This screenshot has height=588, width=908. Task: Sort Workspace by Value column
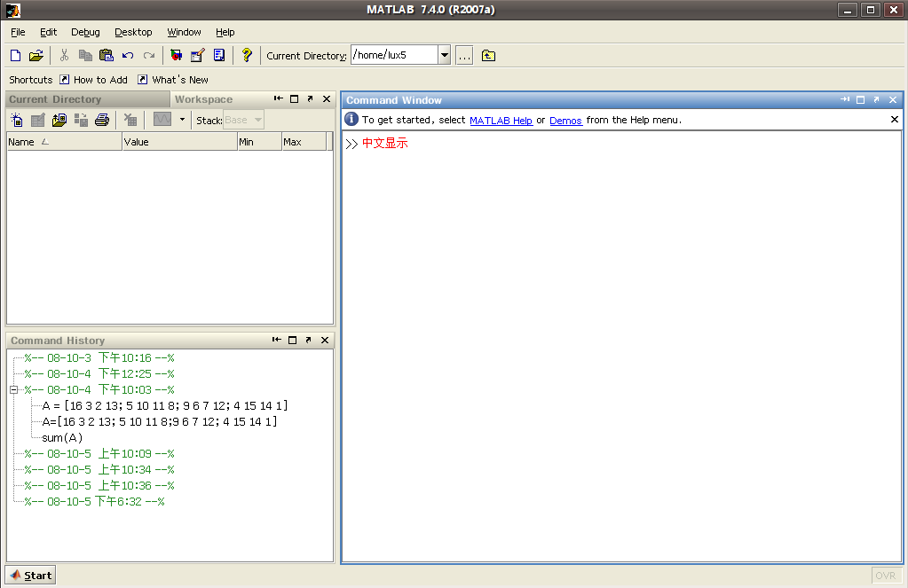(180, 142)
